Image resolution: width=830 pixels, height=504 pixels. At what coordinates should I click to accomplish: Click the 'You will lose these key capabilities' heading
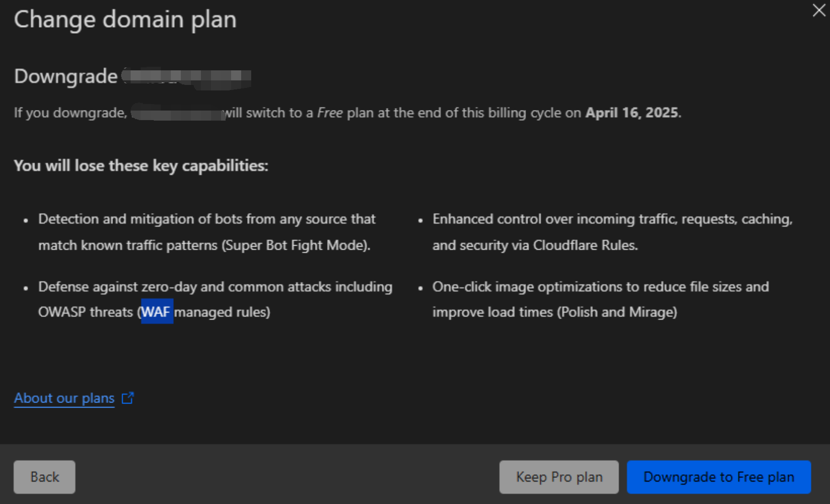coord(141,165)
